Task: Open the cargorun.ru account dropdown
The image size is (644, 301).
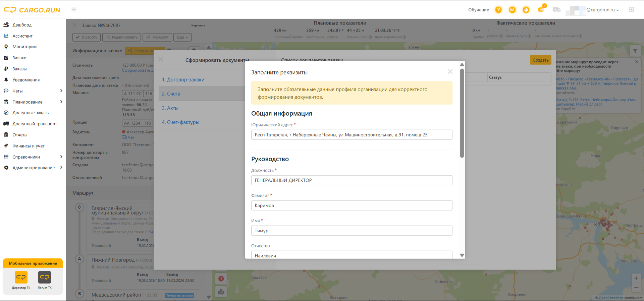Action: click(603, 10)
